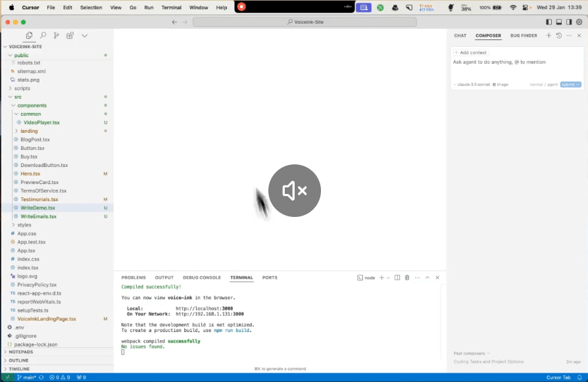Screen dimensions: 588x382
Task: Click Add context in the Composer panel
Action: click(470, 52)
